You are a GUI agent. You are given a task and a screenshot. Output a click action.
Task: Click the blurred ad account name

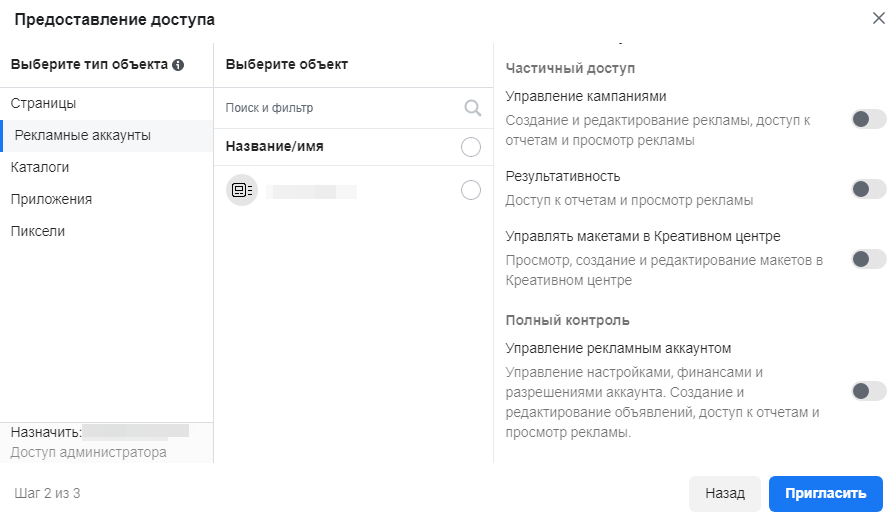pyautogui.click(x=312, y=190)
